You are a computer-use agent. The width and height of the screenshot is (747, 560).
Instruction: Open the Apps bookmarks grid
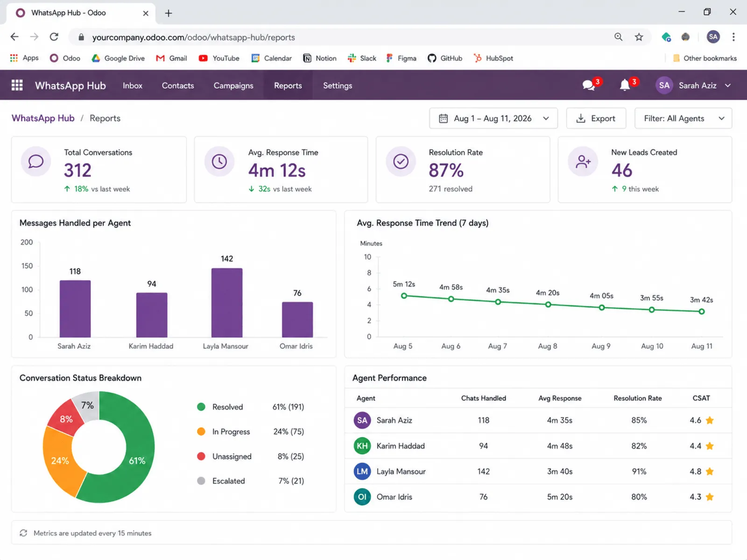pyautogui.click(x=24, y=58)
